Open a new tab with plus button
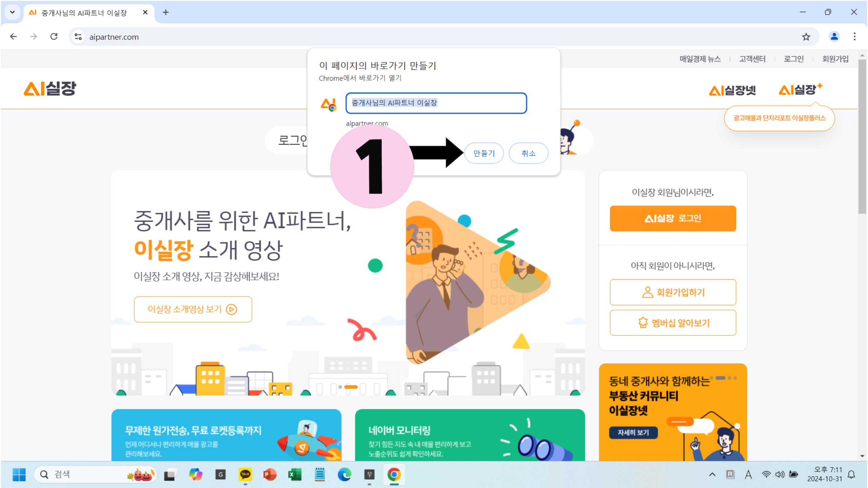The width and height of the screenshot is (868, 488). click(165, 13)
